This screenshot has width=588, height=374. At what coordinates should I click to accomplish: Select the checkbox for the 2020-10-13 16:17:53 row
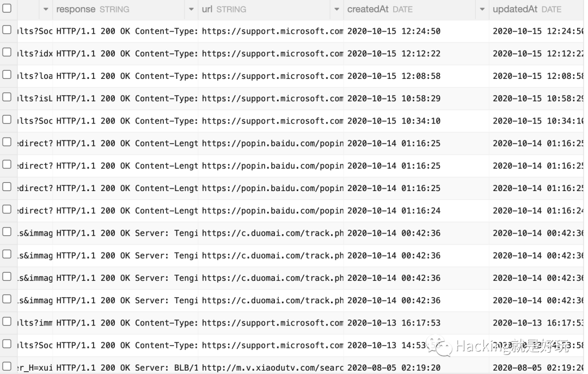[7, 322]
